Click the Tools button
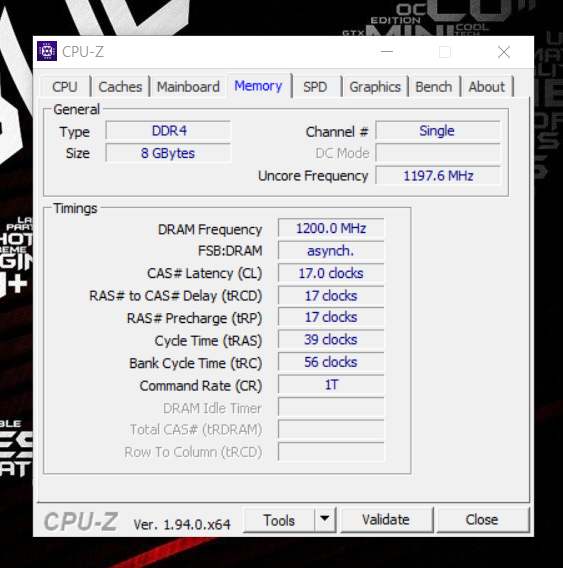 click(x=279, y=520)
